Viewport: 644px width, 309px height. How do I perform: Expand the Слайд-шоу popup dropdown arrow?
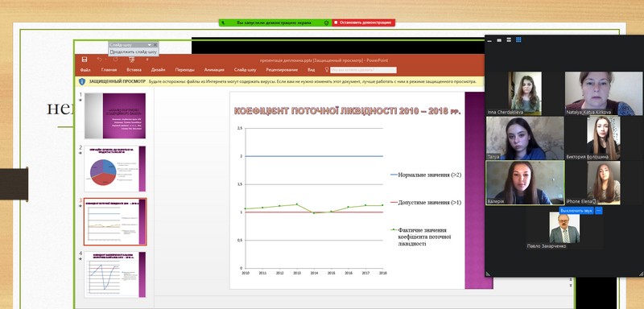150,45
